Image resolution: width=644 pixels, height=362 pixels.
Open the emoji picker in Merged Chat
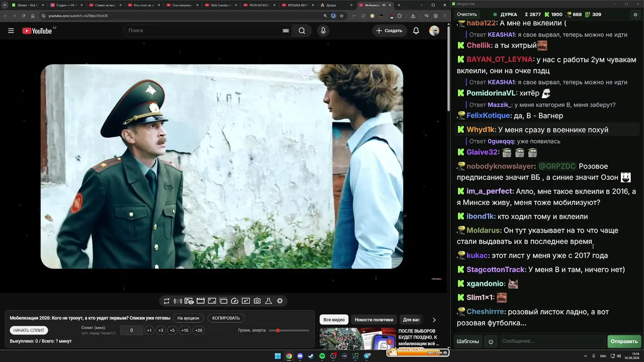[491, 342]
